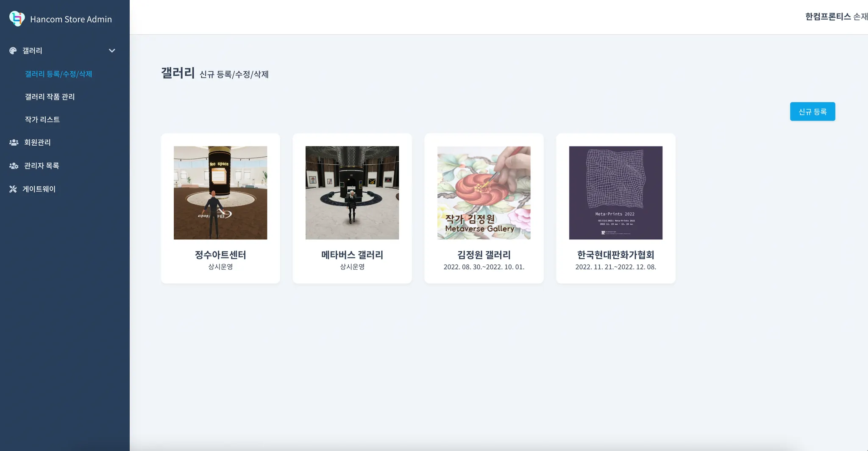Collapse the 갤러리 menu chevron
The width and height of the screenshot is (868, 451).
coord(112,50)
